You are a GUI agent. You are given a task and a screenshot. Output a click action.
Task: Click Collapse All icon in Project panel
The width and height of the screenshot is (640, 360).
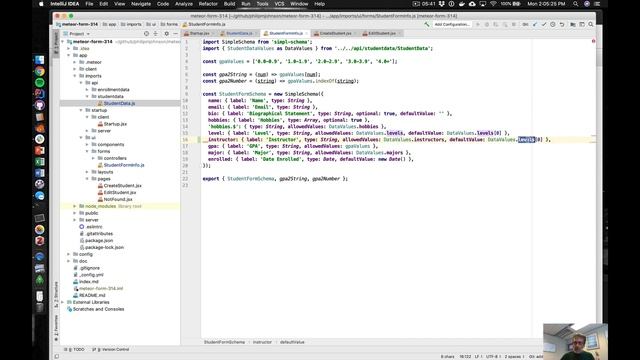pyautogui.click(x=156, y=33)
